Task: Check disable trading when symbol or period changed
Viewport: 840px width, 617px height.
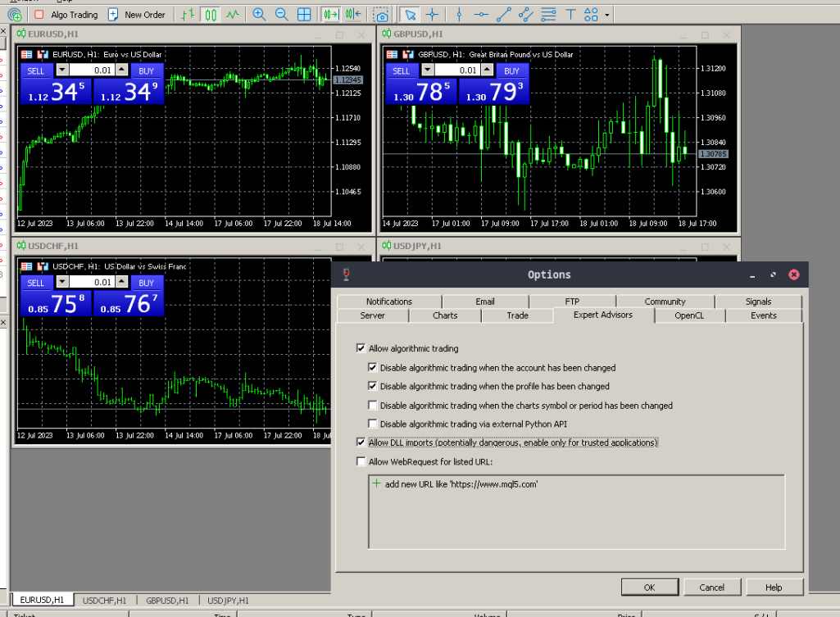Action: tap(373, 405)
